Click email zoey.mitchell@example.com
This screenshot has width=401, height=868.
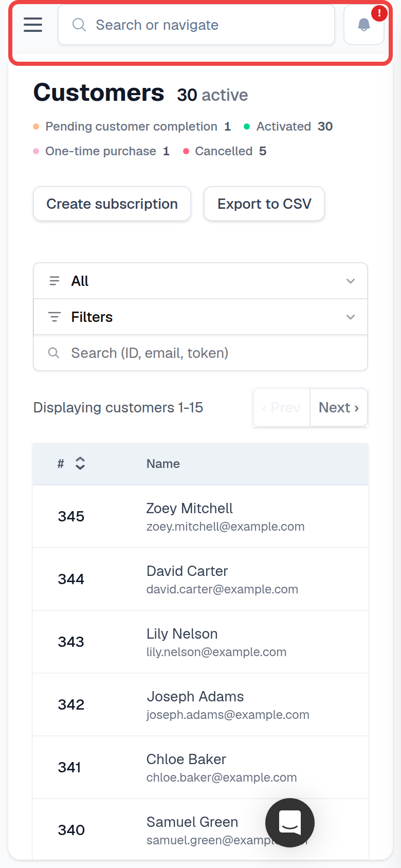(225, 527)
